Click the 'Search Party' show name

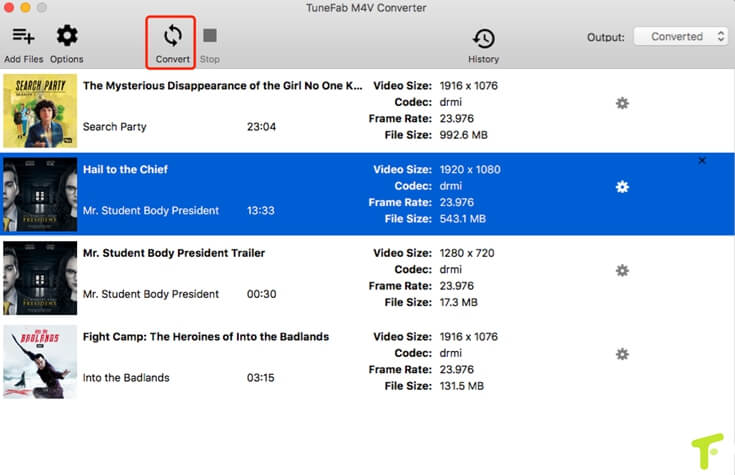114,127
